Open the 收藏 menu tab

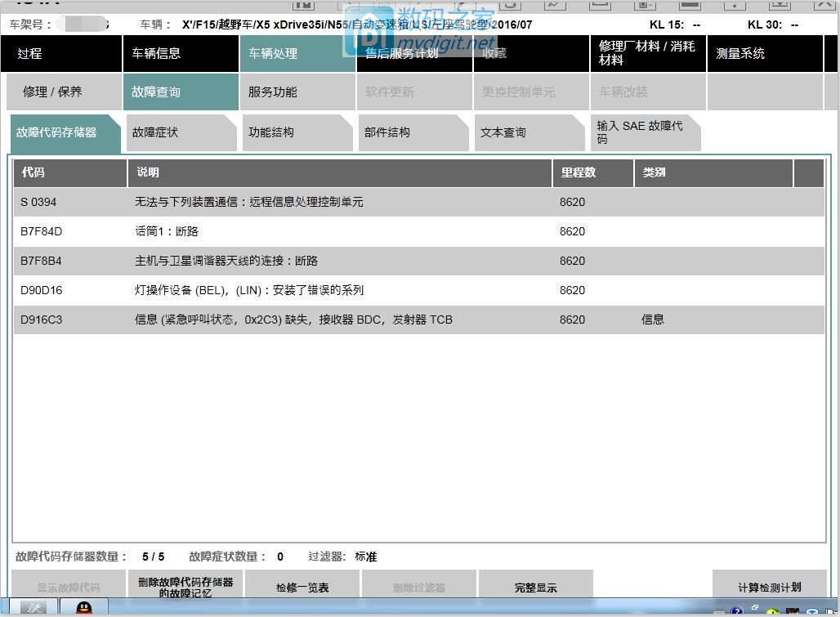(x=531, y=54)
